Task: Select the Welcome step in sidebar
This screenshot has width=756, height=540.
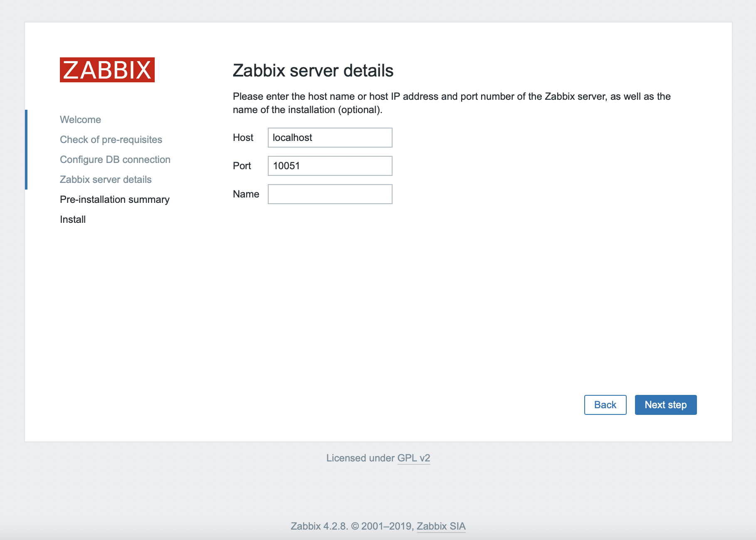Action: point(80,120)
